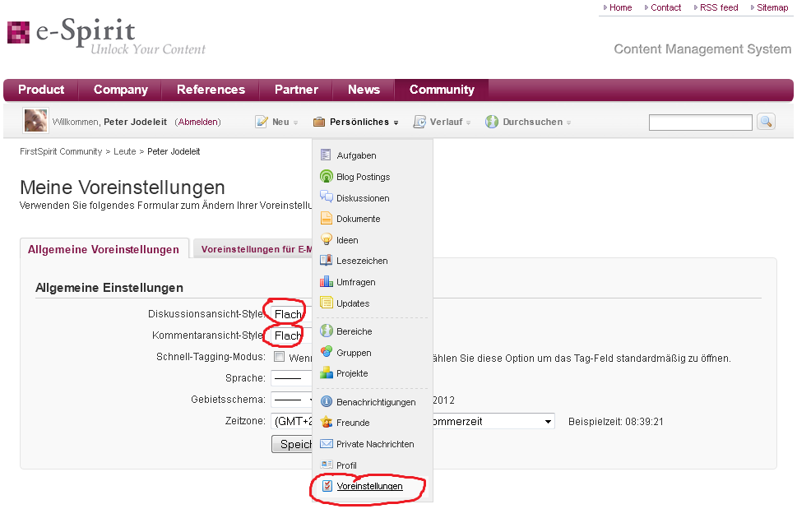Click the Peter Jodeleit username text
Screen dimensions: 797x532
point(135,122)
